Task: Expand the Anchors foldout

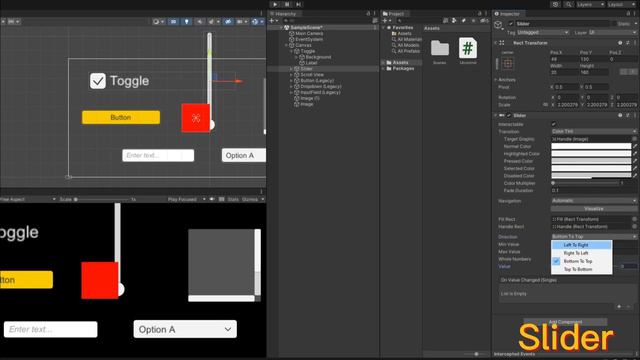Action: [496, 80]
